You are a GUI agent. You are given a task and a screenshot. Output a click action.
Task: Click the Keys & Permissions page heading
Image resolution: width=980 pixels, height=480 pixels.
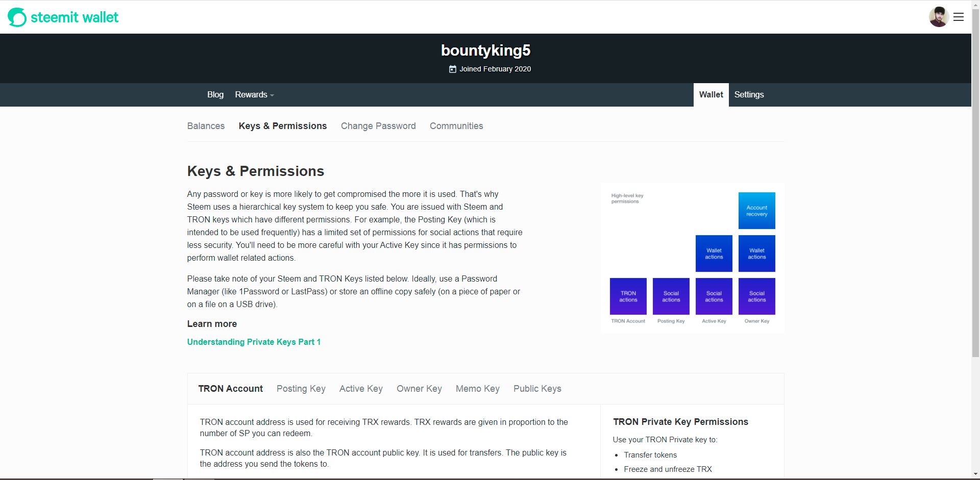(256, 171)
